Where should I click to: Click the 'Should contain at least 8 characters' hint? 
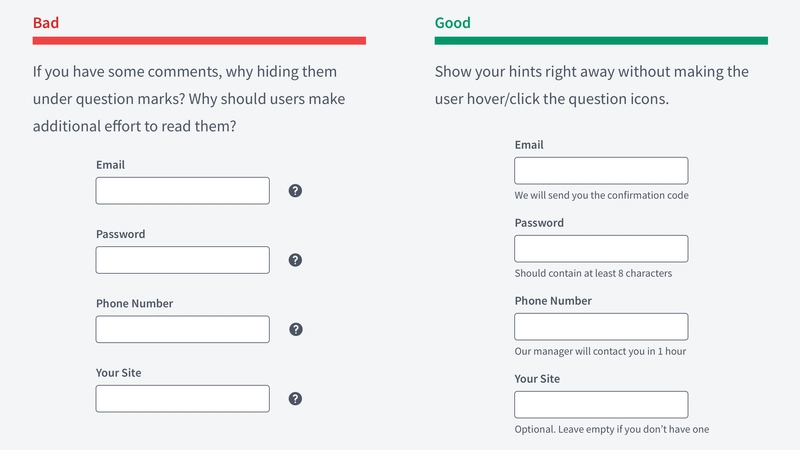point(593,273)
